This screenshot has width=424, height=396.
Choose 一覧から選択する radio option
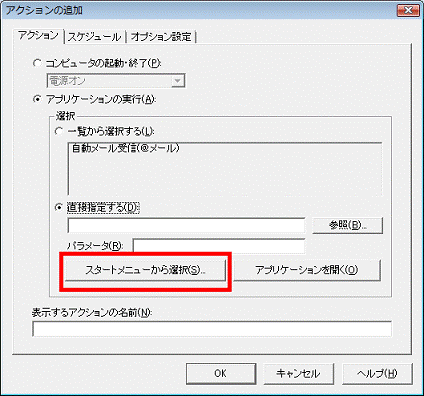click(x=59, y=131)
